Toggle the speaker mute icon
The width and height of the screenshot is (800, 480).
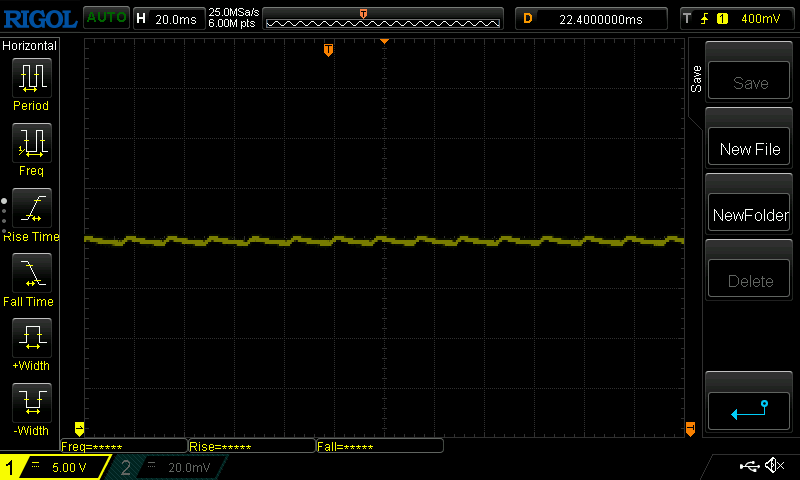773,466
